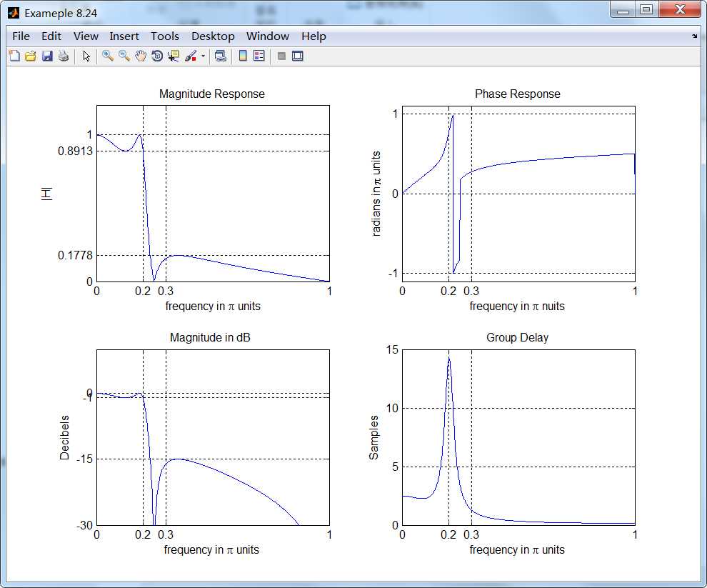
Task: Open the Insert menu
Action: (124, 36)
